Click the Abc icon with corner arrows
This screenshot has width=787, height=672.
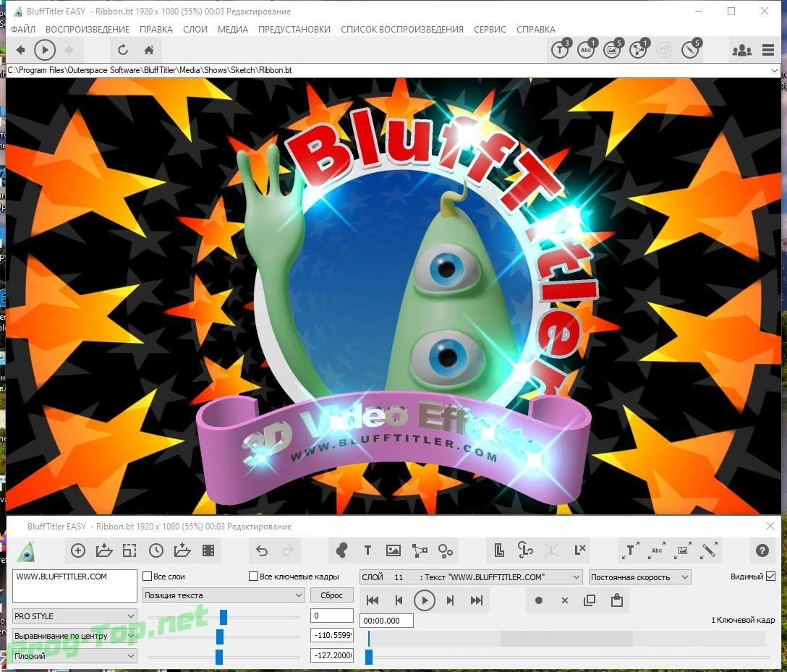click(x=657, y=550)
